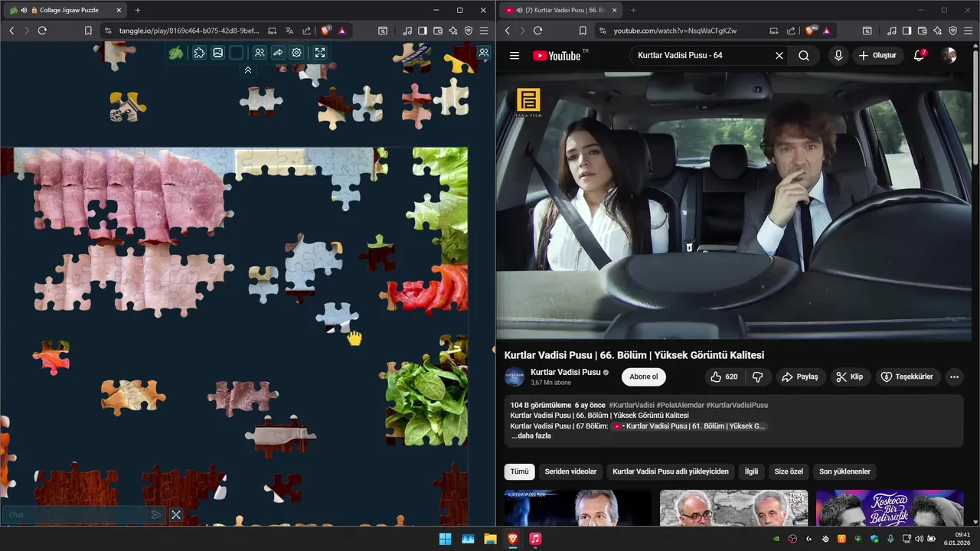This screenshot has width=980, height=551.
Task: Open the Koskoca Bir Belirsizlik video thumbnail
Action: 890,507
